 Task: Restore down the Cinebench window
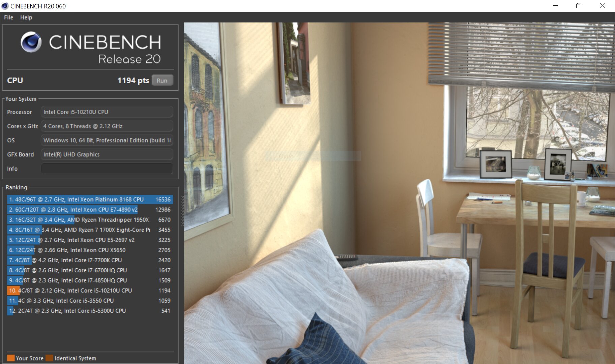point(579,6)
